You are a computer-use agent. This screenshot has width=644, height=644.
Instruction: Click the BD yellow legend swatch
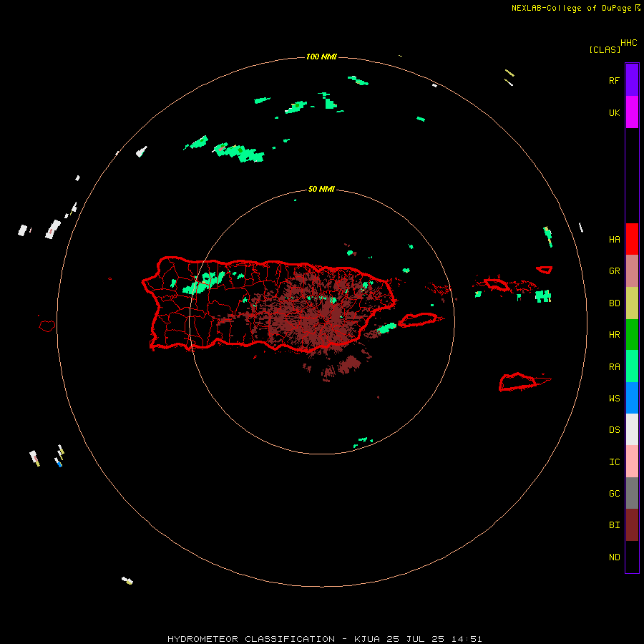[x=632, y=303]
